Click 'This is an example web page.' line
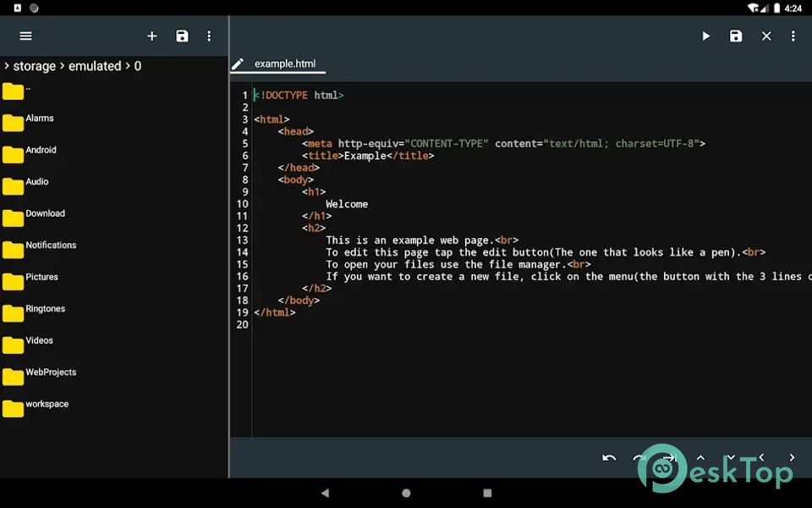812x508 pixels. coord(422,240)
